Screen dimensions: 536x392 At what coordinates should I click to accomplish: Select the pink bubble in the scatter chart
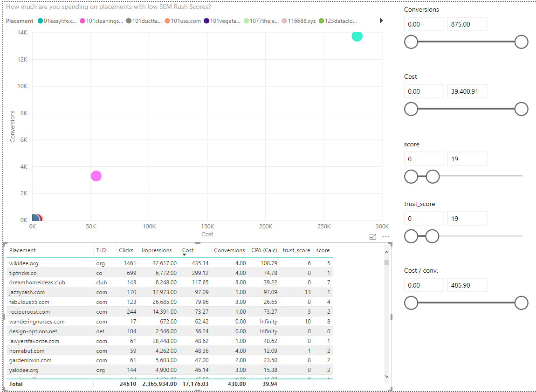[x=96, y=176]
